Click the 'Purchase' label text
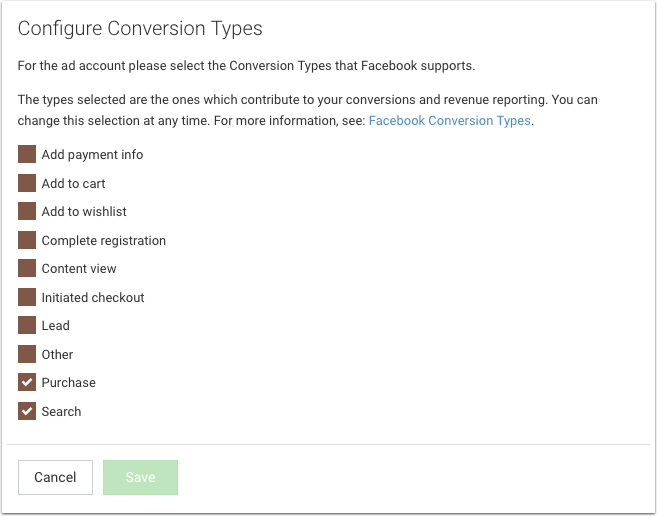 69,383
